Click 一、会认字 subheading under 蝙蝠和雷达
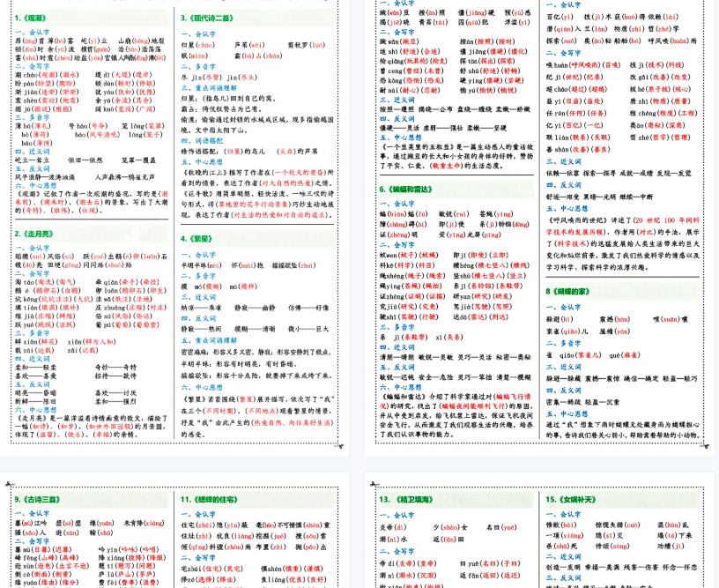The height and width of the screenshot is (588, 719). [x=397, y=204]
